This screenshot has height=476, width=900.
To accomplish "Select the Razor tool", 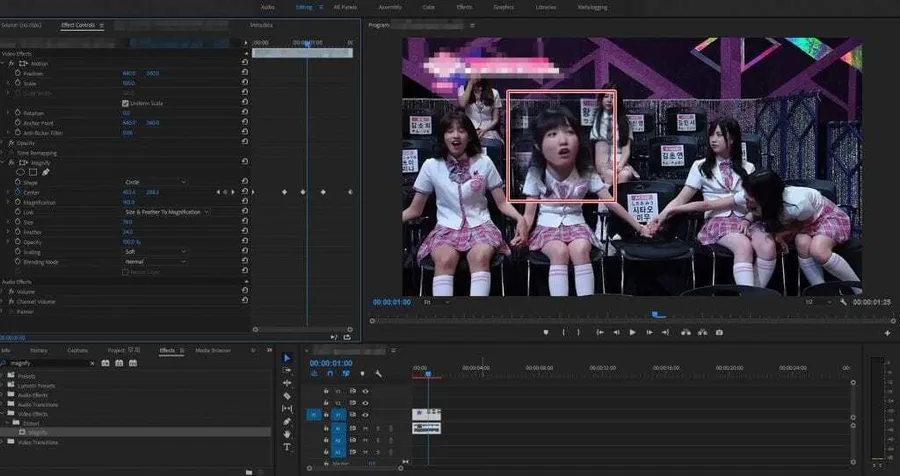I will [x=288, y=396].
